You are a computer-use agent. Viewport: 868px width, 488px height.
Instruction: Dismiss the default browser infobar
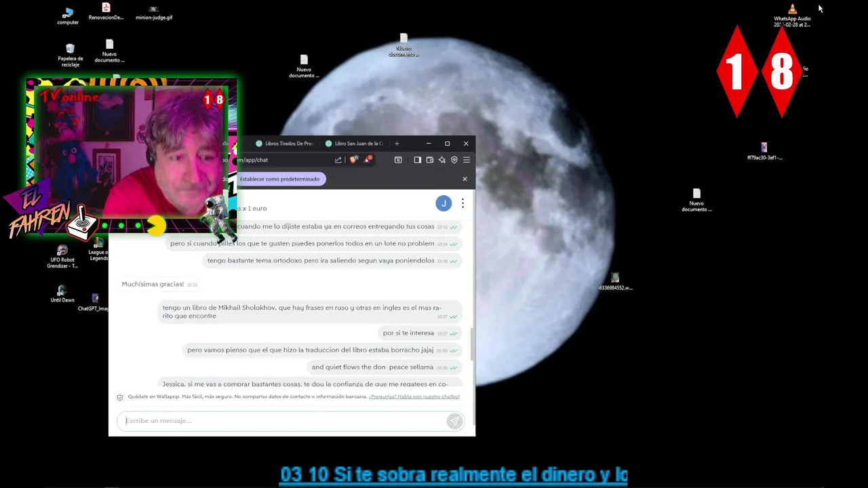[x=465, y=179]
